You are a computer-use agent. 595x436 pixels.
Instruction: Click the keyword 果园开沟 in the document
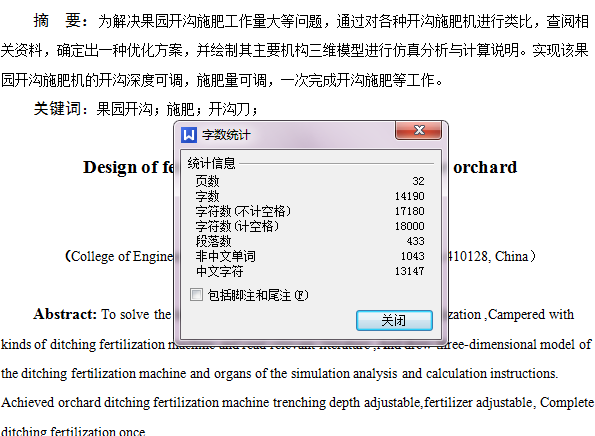point(124,109)
